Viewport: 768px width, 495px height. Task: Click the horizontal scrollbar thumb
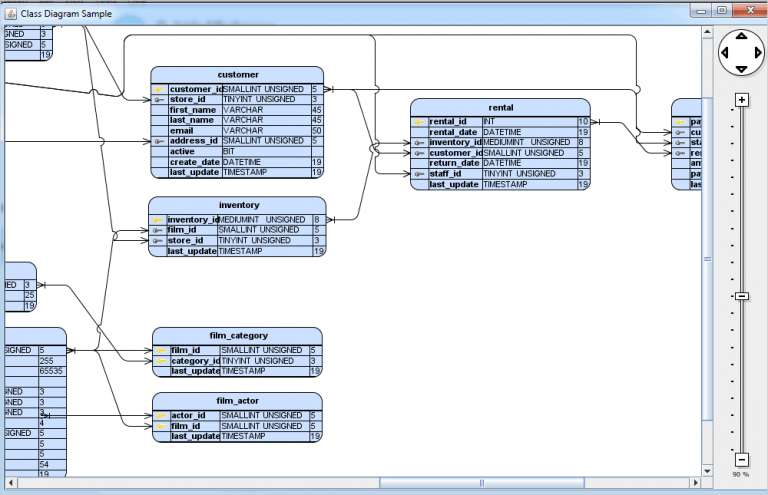tap(482, 483)
